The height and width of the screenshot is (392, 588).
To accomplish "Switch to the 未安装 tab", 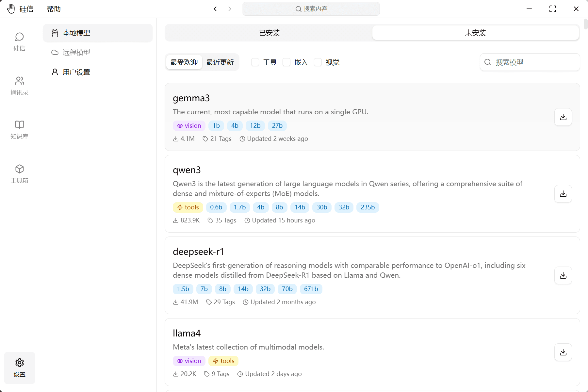I will tap(476, 33).
